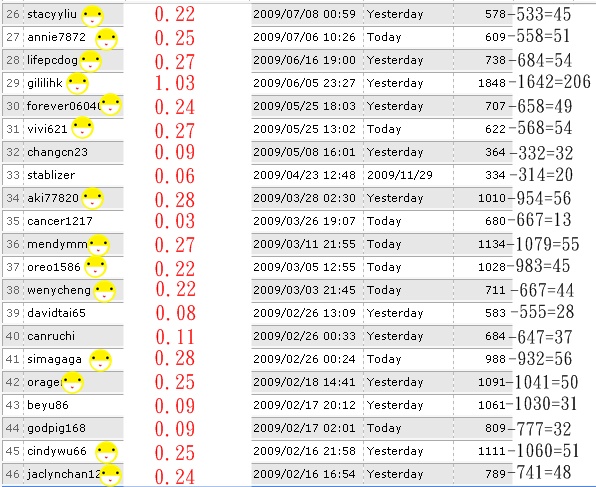Viewport: 596px width, 487px height.
Task: Click date 2009/06/16 19:00
Action: point(304,60)
